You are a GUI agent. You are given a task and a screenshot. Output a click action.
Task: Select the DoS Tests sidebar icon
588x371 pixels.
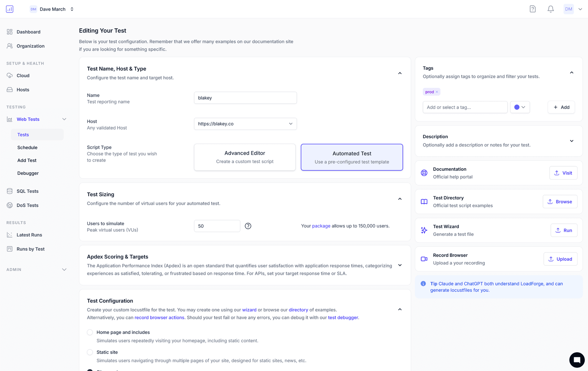tap(10, 205)
